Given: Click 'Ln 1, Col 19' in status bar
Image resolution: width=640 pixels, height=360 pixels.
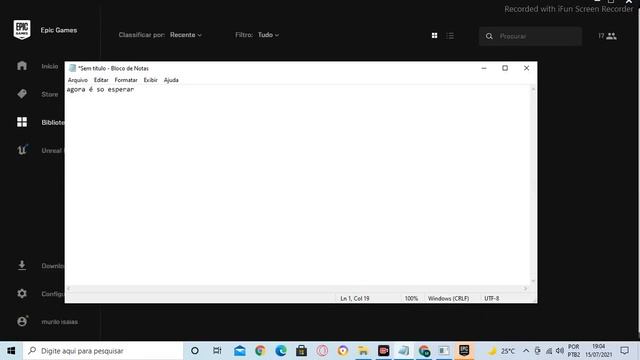Looking at the screenshot, I should click(x=355, y=299).
